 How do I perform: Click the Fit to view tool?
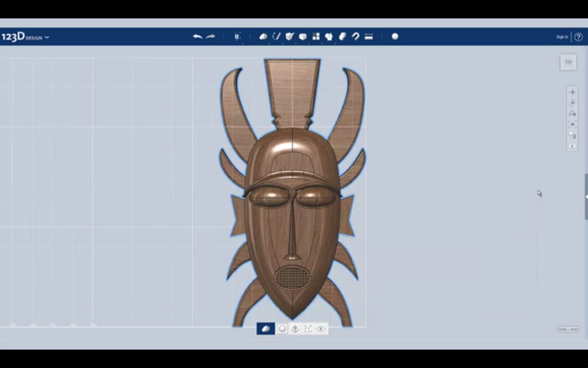tap(572, 124)
